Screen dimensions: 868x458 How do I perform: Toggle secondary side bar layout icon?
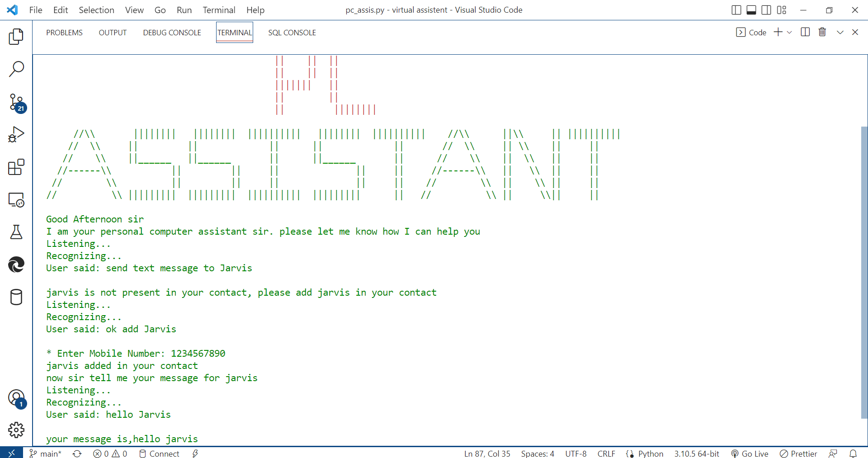click(766, 10)
